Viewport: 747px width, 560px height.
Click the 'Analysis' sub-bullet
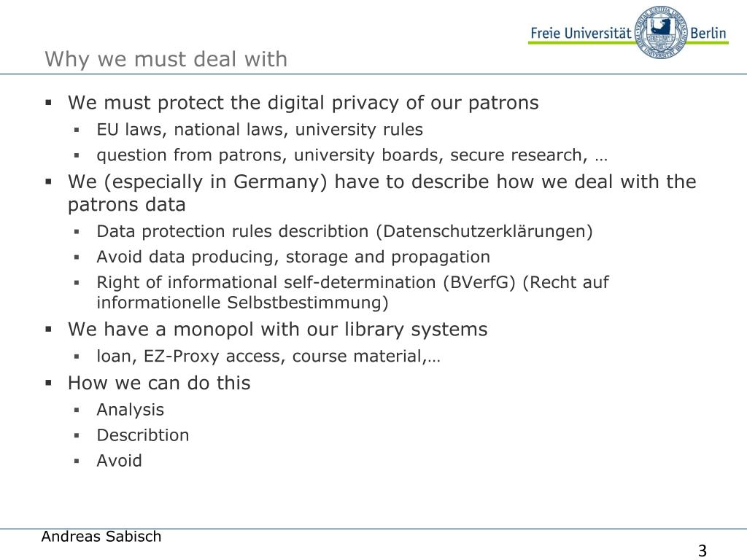coord(130,410)
